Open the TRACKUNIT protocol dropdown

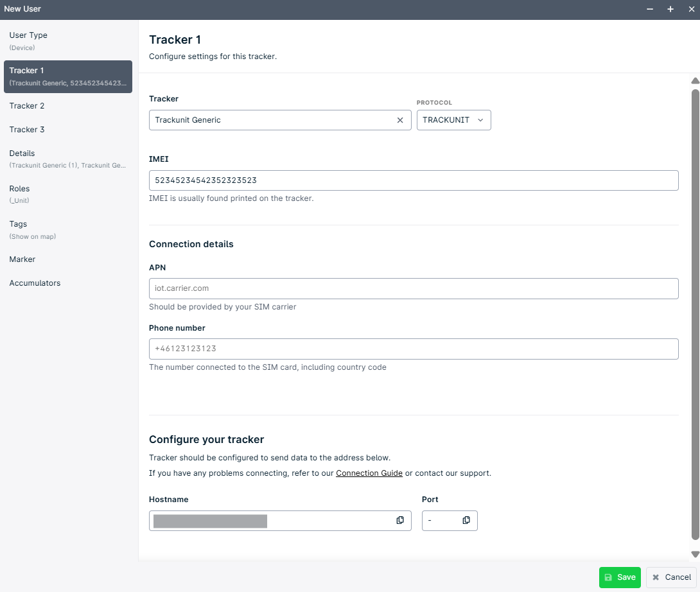pos(453,120)
